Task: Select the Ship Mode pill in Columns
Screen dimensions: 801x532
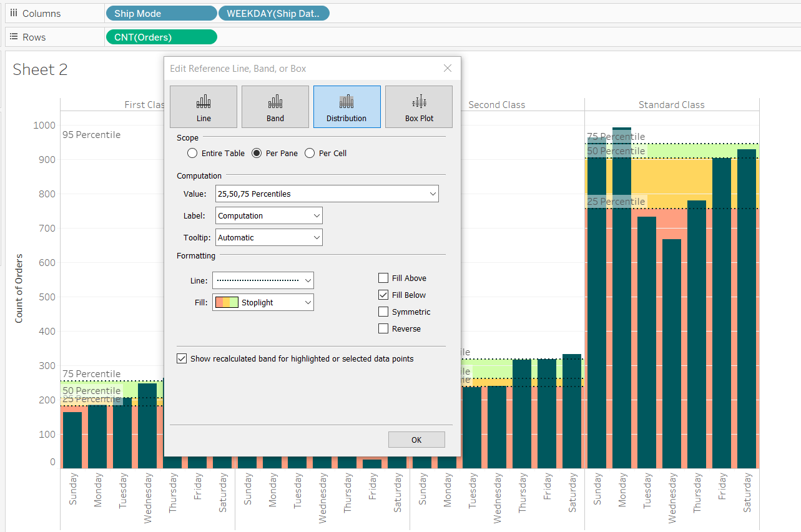Action: 162,13
